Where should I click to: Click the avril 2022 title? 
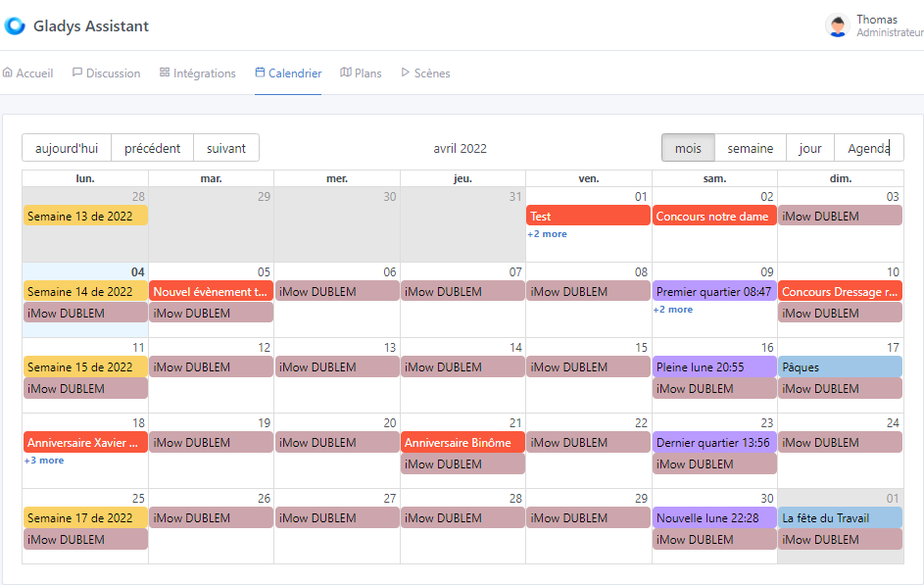point(461,148)
